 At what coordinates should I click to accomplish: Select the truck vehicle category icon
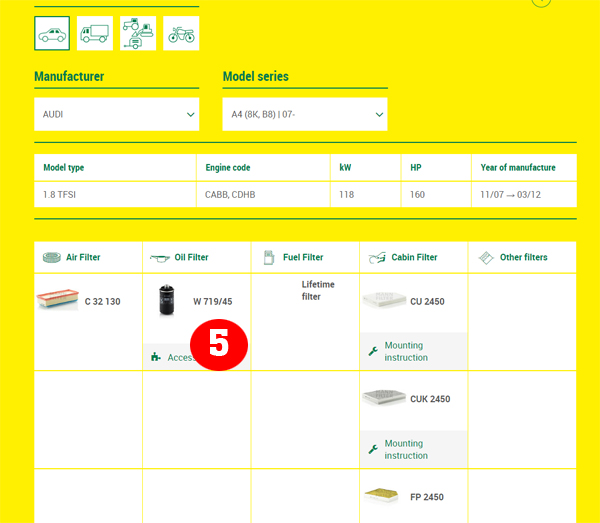[95, 33]
